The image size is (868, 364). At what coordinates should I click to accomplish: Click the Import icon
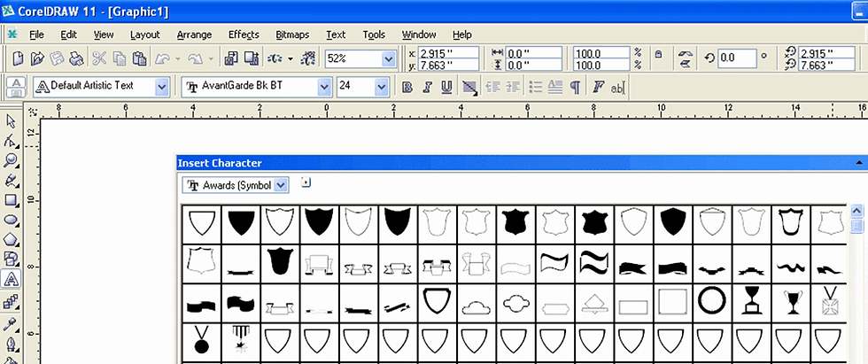(231, 58)
